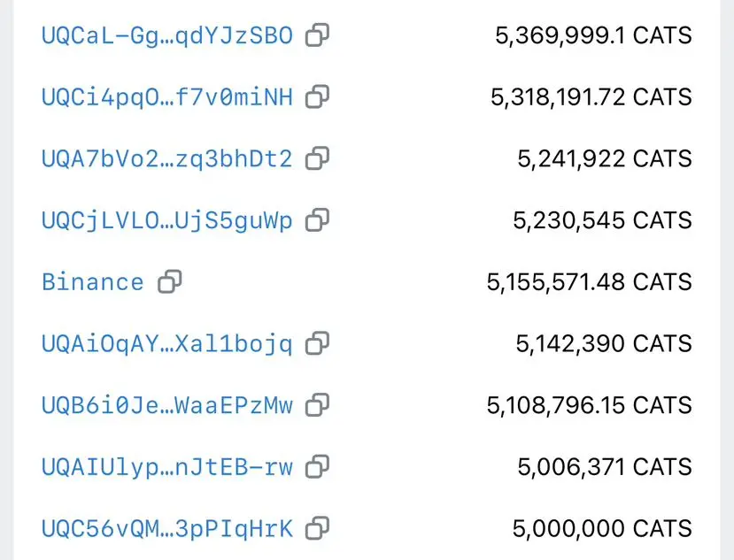
Task: Open holder UQC56vQM…3pPIqHrK page
Action: pyautogui.click(x=167, y=529)
